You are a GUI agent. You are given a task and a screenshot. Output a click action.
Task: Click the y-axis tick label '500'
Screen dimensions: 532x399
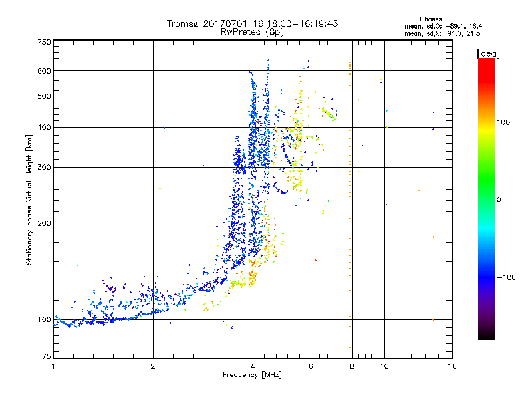[45, 96]
